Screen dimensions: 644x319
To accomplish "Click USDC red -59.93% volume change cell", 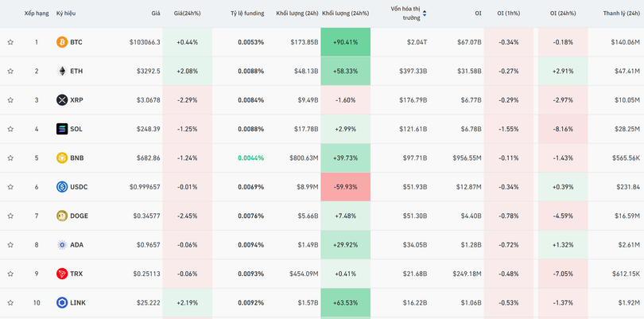I will (x=345, y=187).
